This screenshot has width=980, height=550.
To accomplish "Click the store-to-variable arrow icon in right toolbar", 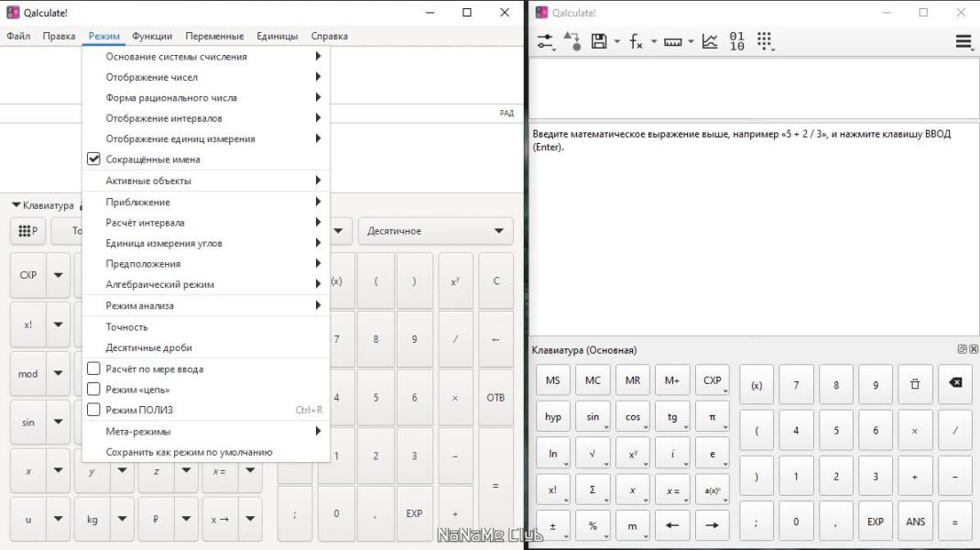I will (x=572, y=41).
